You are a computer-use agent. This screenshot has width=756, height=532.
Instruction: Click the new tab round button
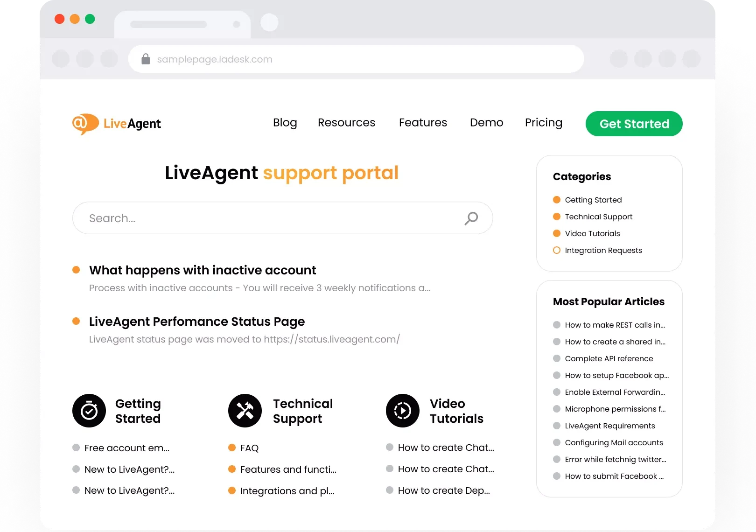pos(269,22)
